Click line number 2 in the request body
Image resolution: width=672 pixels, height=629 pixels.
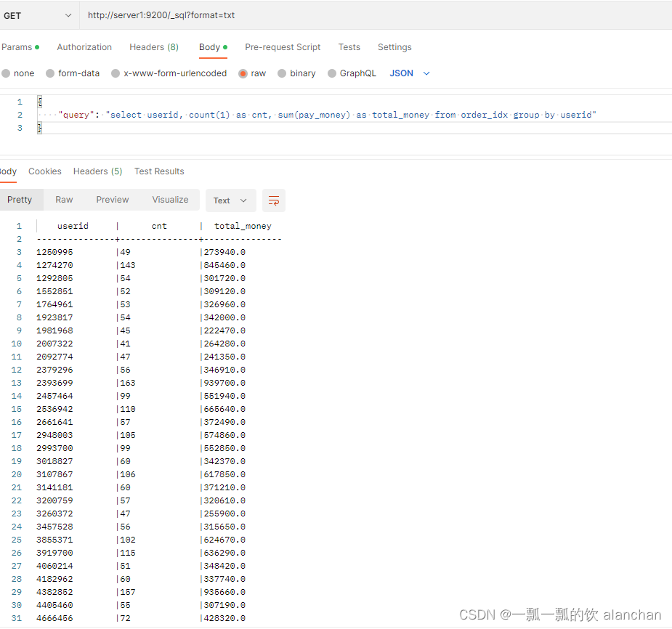(20, 114)
